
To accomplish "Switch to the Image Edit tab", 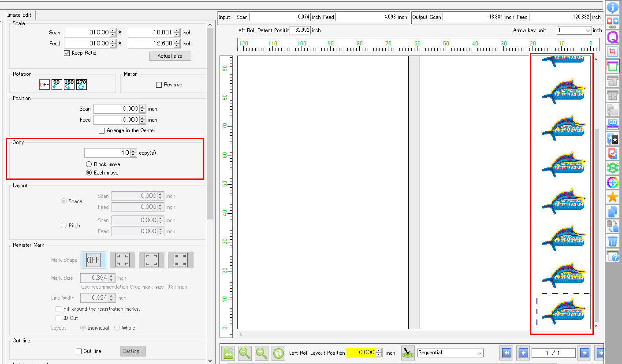I will point(20,15).
